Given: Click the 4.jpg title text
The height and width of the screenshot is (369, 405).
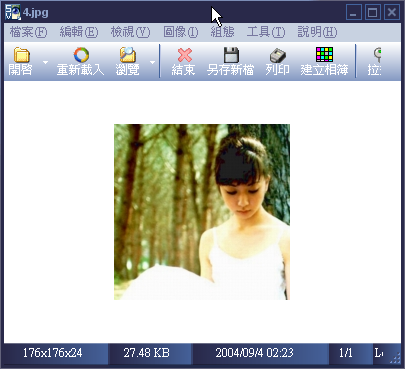Looking at the screenshot, I should (x=36, y=13).
